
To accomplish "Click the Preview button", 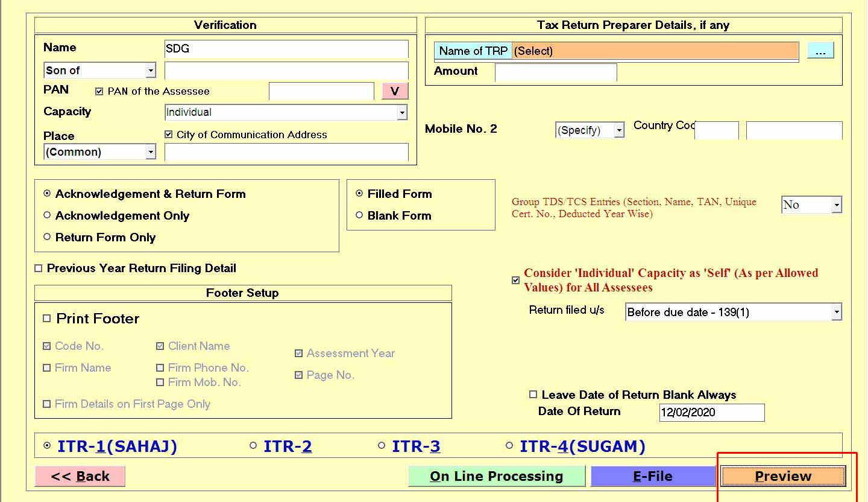I will [x=783, y=476].
